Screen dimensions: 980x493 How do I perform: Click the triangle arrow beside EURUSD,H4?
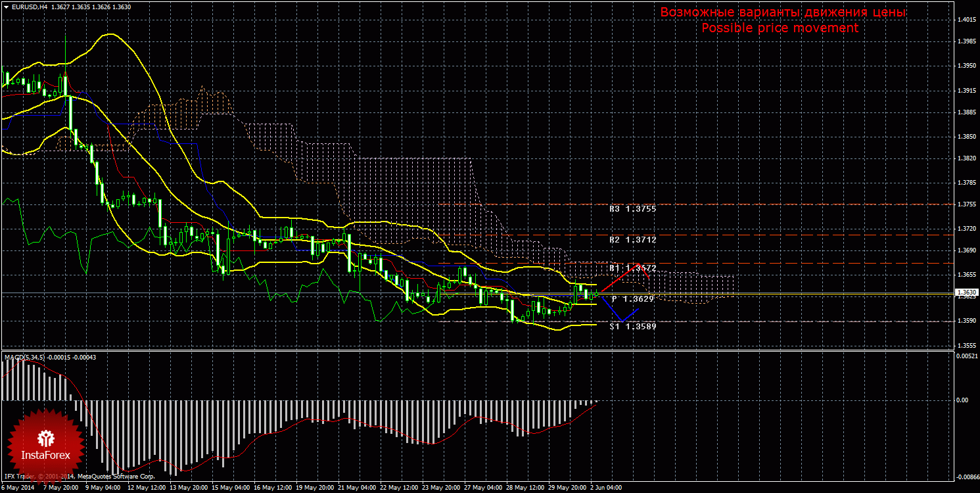pyautogui.click(x=6, y=7)
